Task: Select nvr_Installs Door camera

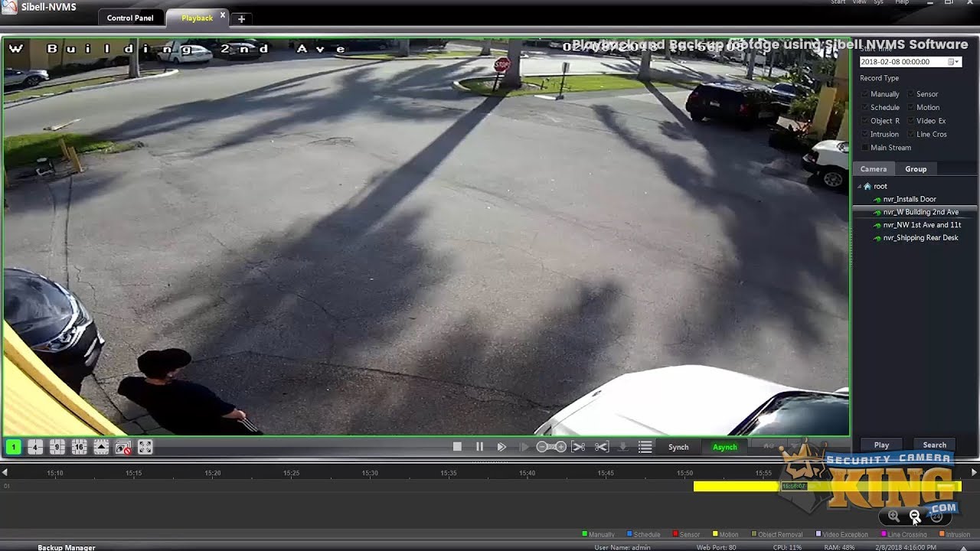Action: tap(910, 199)
